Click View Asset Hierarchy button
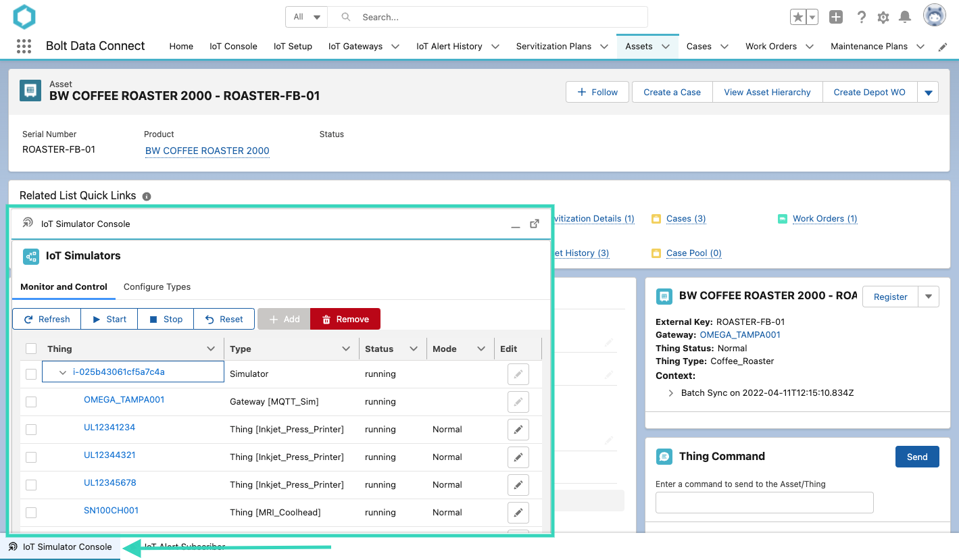Viewport: 959px width, 560px height. 767,93
